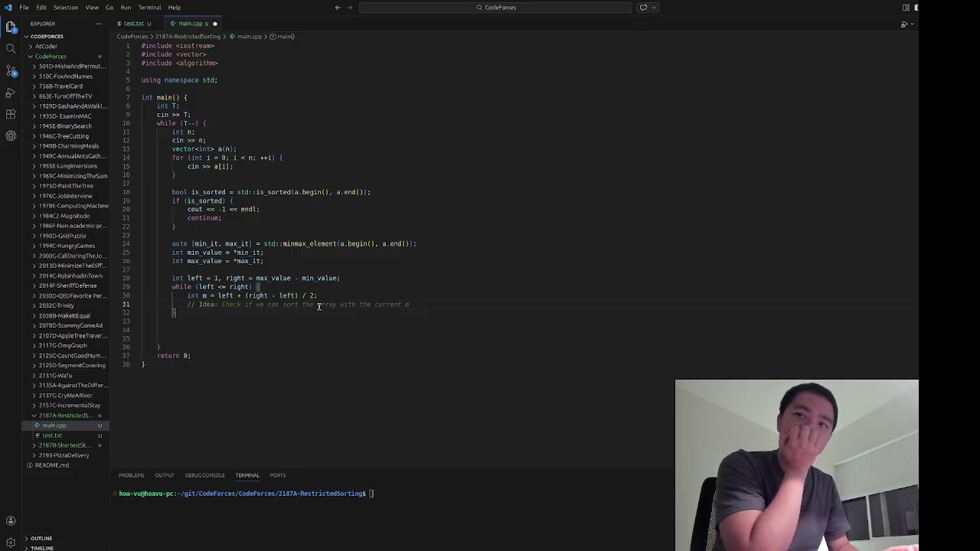Open the File menu
The image size is (980, 551).
click(24, 8)
